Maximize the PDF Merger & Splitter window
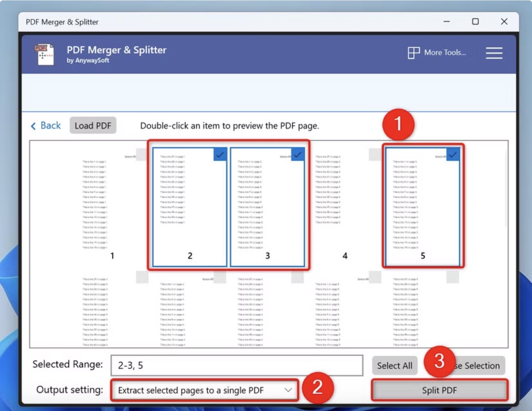Screen dimensions: 532x411 tap(475, 22)
